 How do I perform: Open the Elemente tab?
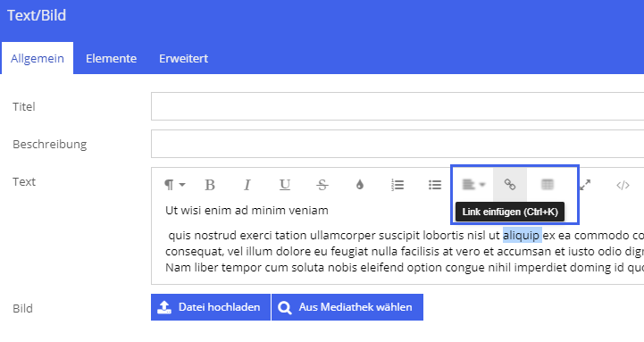[x=112, y=58]
